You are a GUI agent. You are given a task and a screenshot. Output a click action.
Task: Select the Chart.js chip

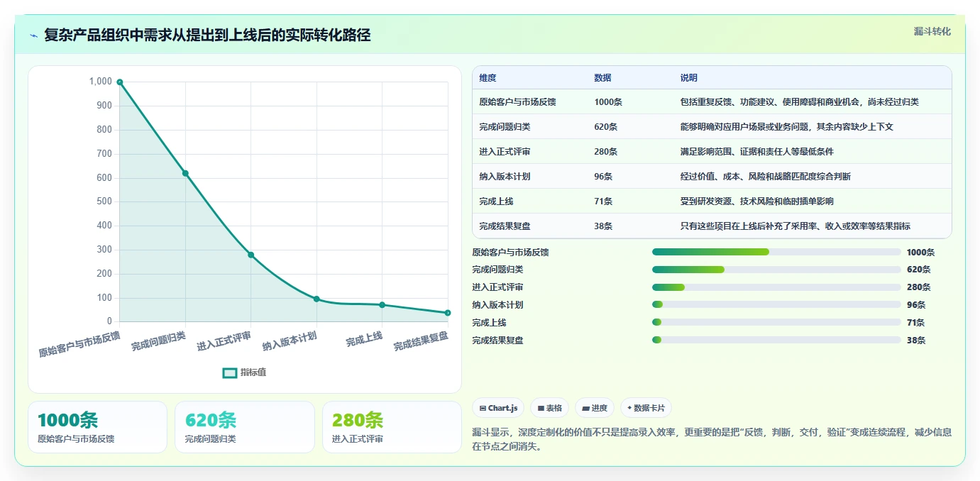coord(498,408)
